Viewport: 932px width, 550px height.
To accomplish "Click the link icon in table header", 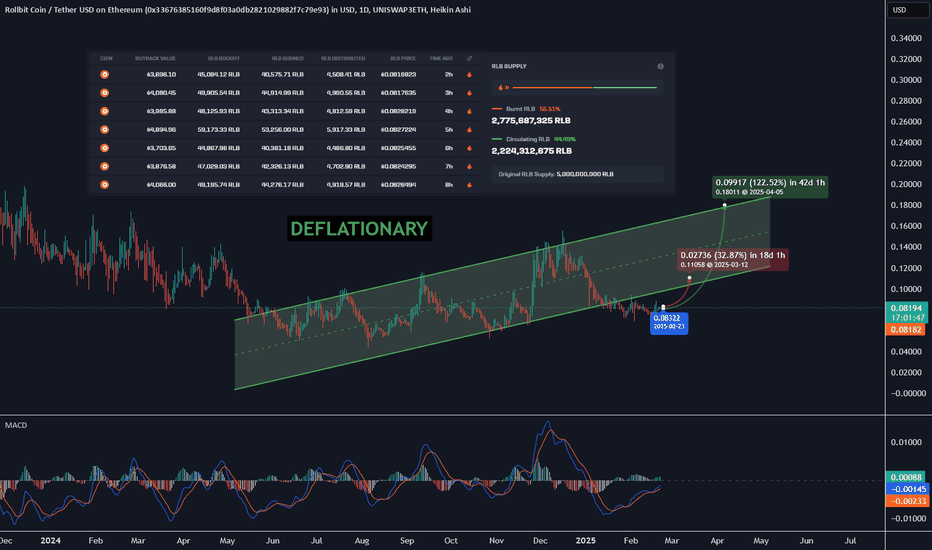I will (x=470, y=58).
